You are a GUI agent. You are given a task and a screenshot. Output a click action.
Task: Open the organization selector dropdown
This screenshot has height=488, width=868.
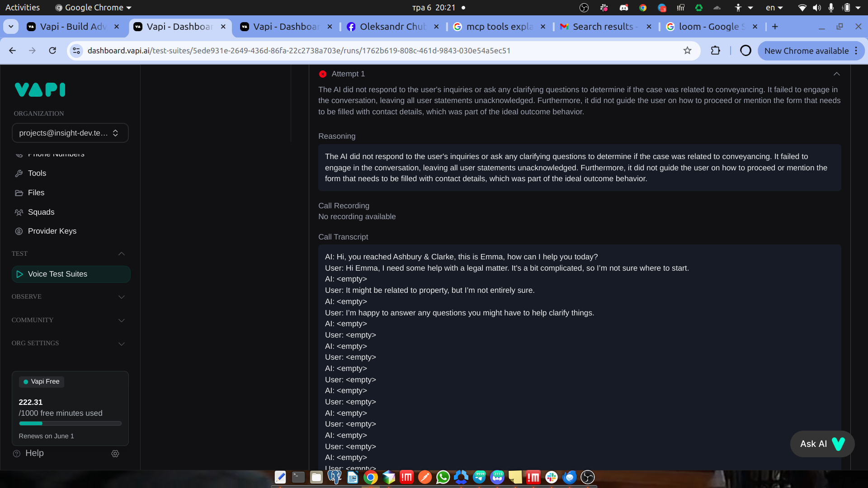[x=70, y=133]
